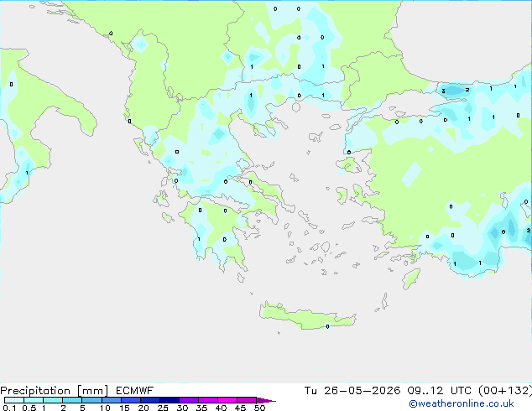
Task: Click the legend swatch between 2 and 5
Action: (73, 400)
